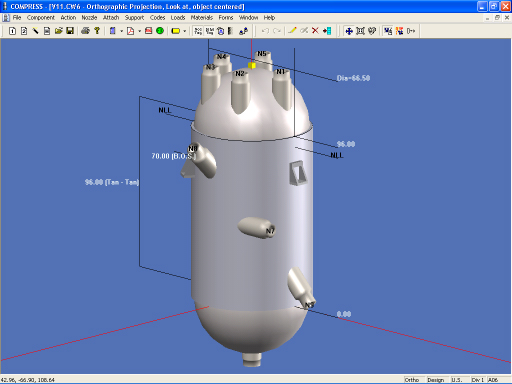Toggle the first tag labels icon
This screenshot has width=512, height=384.
click(x=198, y=31)
